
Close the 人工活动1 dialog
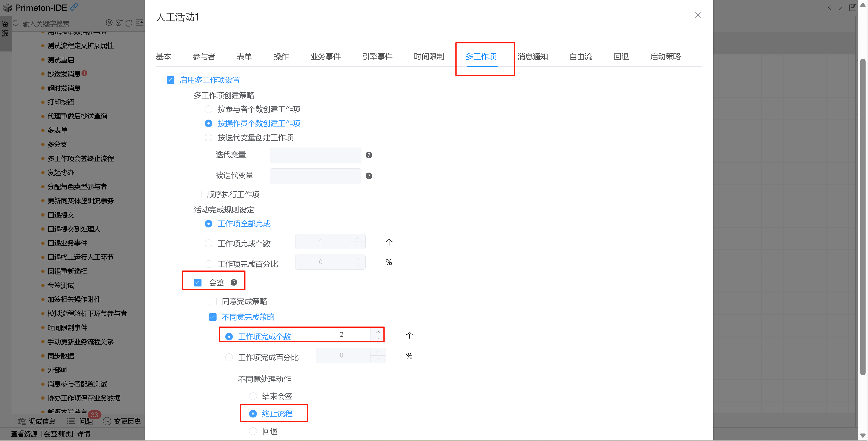698,15
